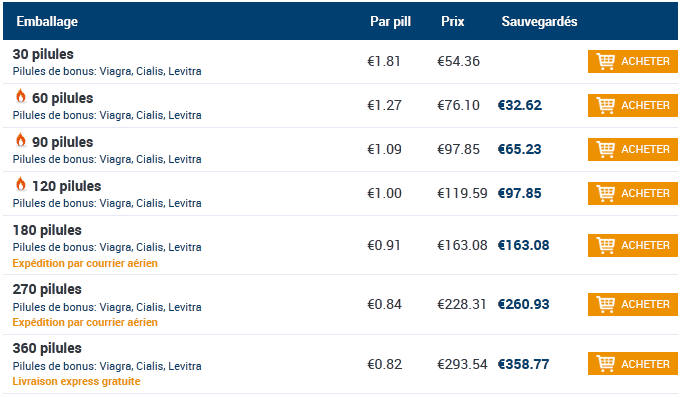682x398 pixels.
Task: Purchase the 180 pilules package
Action: coord(632,245)
